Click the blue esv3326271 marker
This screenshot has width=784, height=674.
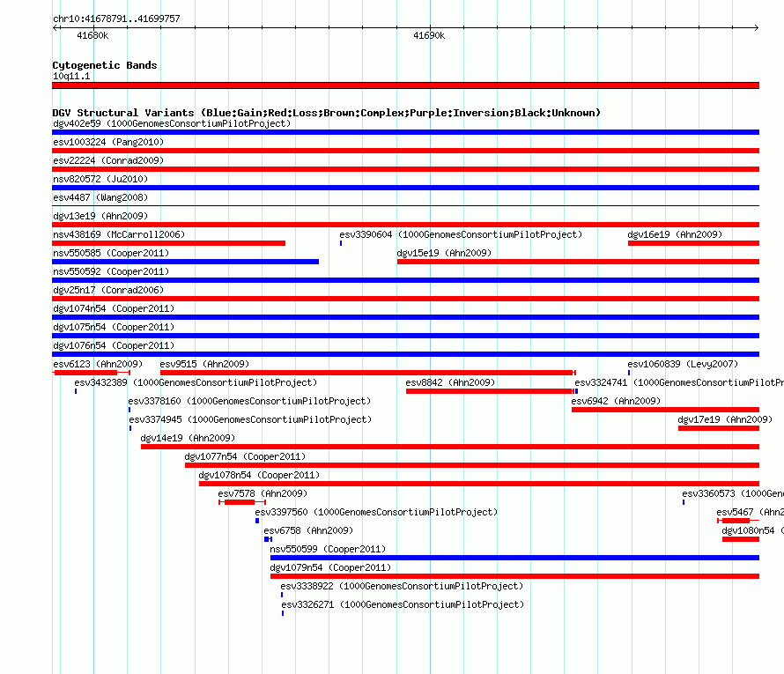283,613
